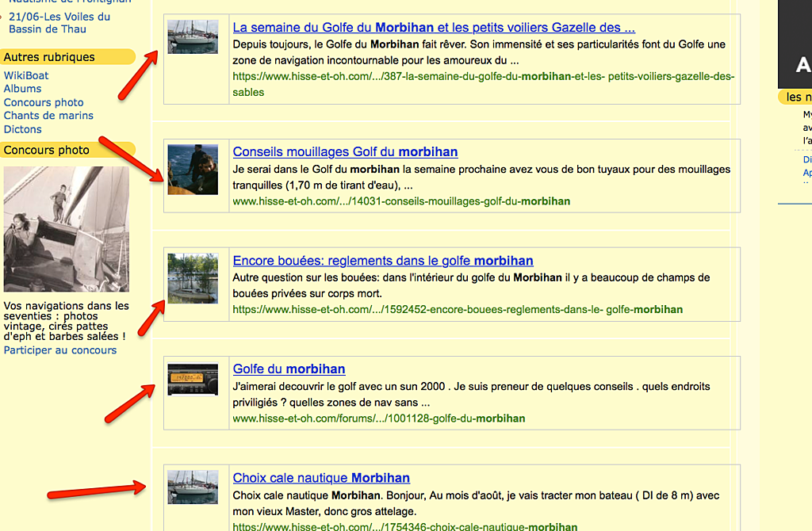This screenshot has width=812, height=531.
Task: Open the Albums sidebar link
Action: [22, 89]
